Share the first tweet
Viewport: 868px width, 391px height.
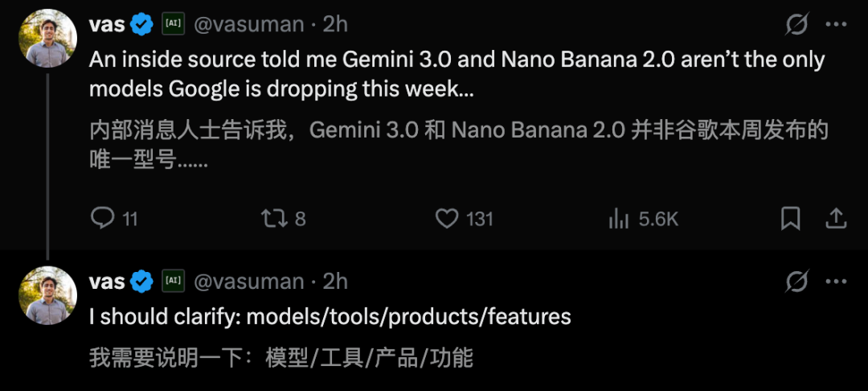[x=836, y=218]
